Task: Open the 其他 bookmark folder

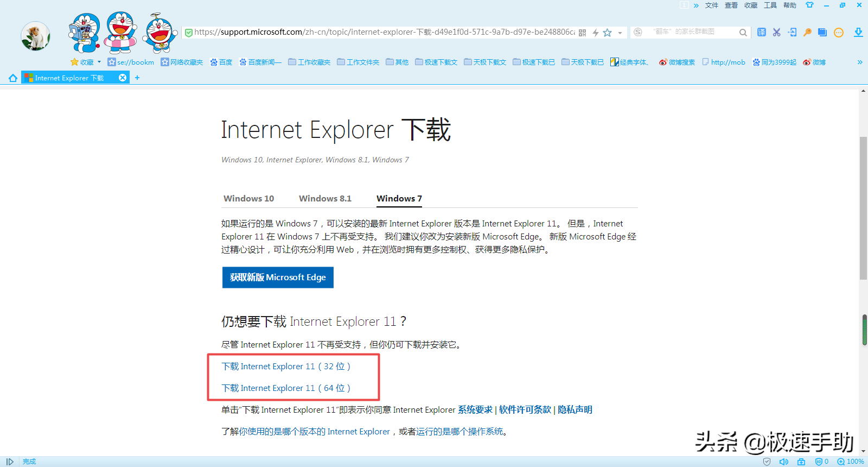Action: click(397, 62)
